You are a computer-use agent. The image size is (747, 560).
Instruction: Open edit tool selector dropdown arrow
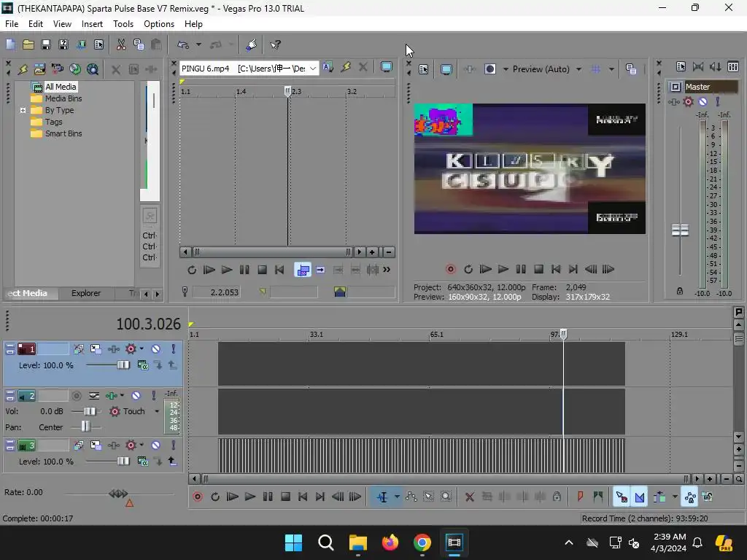tap(397, 497)
